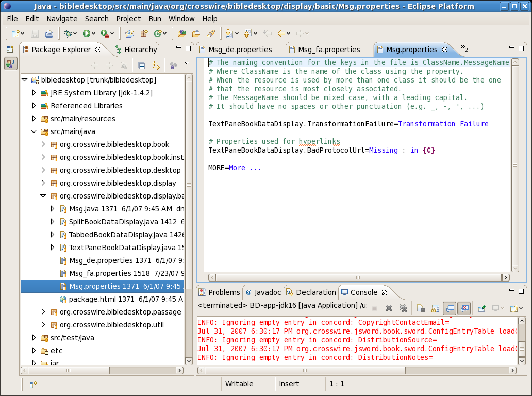Screen dimensions: 532x396
Task: Show hidden editor tabs list
Action: point(464,49)
